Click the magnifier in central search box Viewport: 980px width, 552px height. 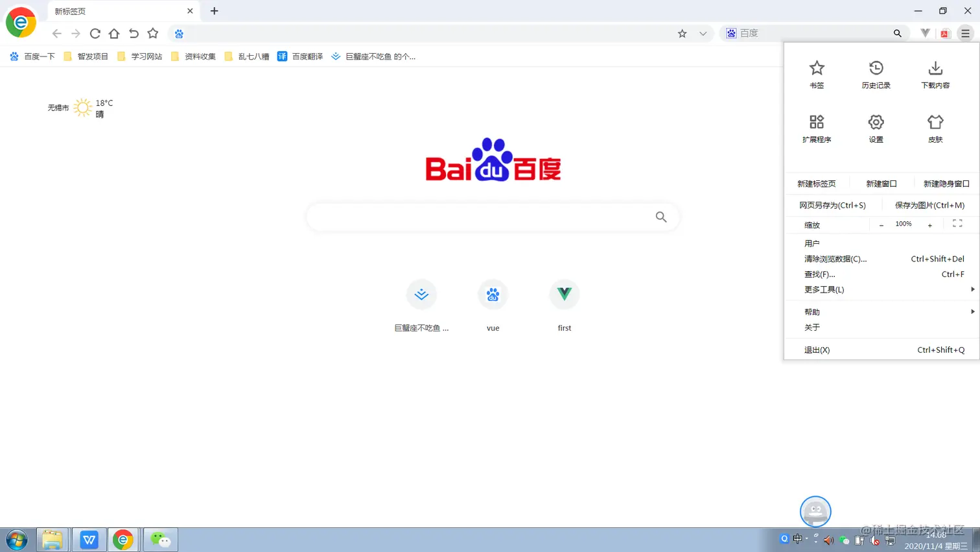(660, 217)
